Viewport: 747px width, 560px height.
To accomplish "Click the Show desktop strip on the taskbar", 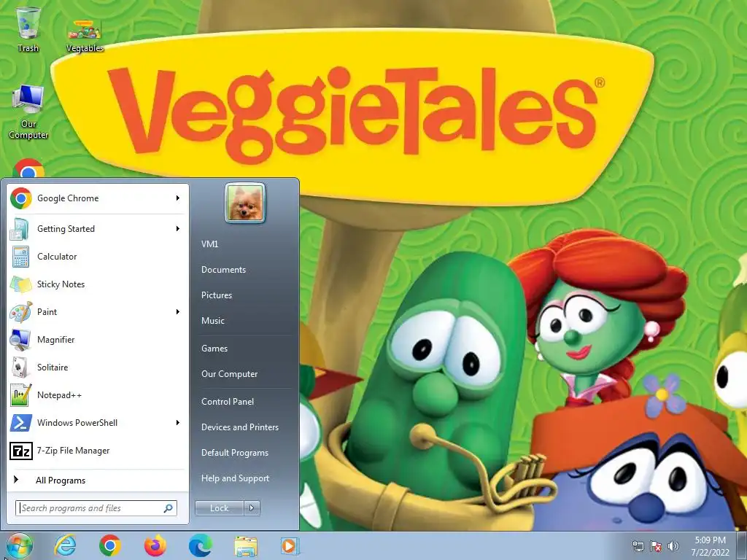I will coord(742,545).
